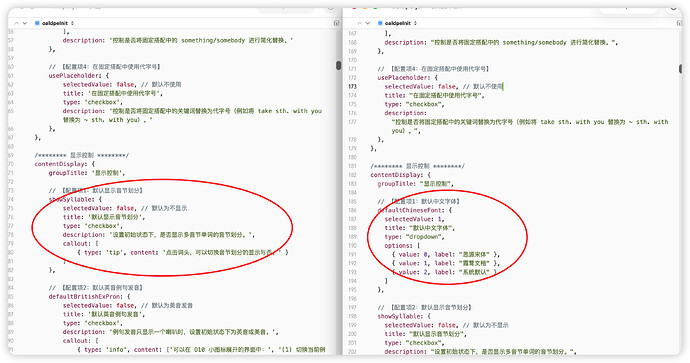The height and width of the screenshot is (363, 690).
Task: Click the vertical scrollbar thumb in right window
Action: click(x=680, y=69)
